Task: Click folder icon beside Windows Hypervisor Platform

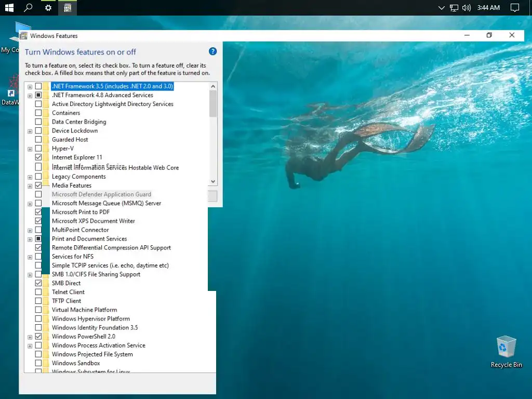Action: point(46,318)
